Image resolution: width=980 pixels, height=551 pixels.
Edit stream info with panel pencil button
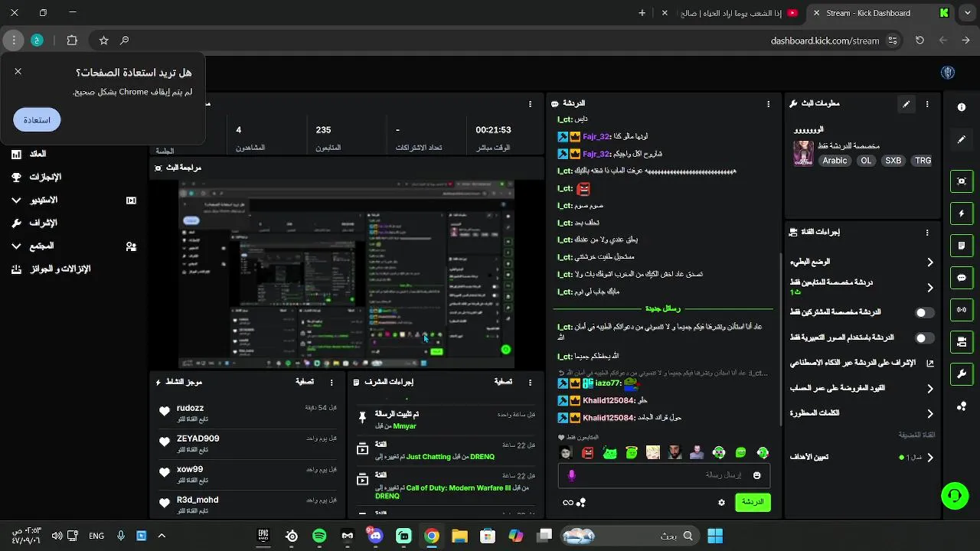coord(906,104)
